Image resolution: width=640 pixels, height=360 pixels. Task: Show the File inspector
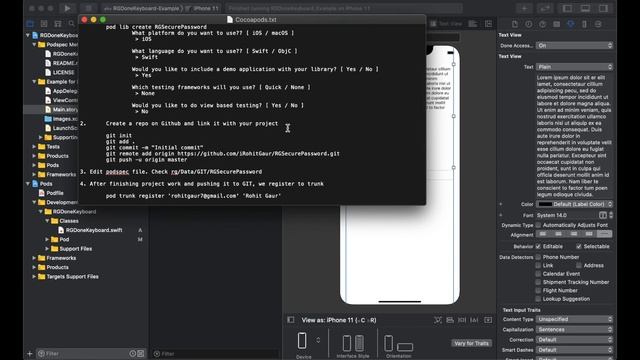point(515,24)
